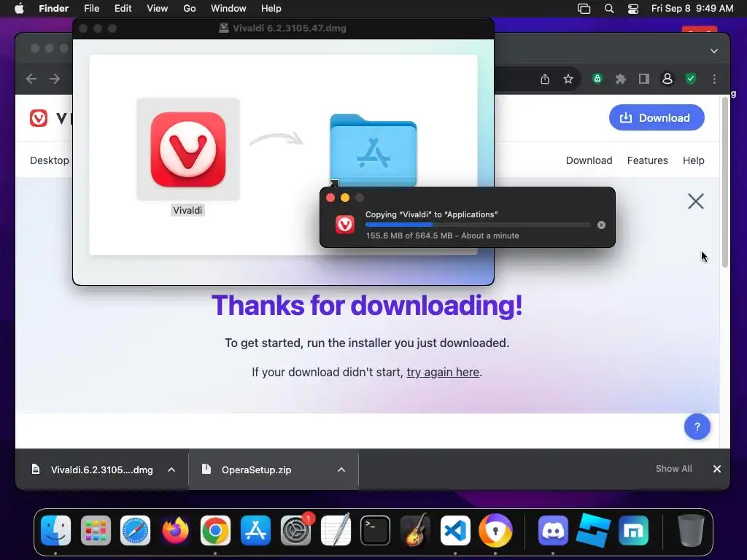The image size is (747, 560).
Task: Click the Vivaldi logo on the webpage
Action: click(x=39, y=117)
